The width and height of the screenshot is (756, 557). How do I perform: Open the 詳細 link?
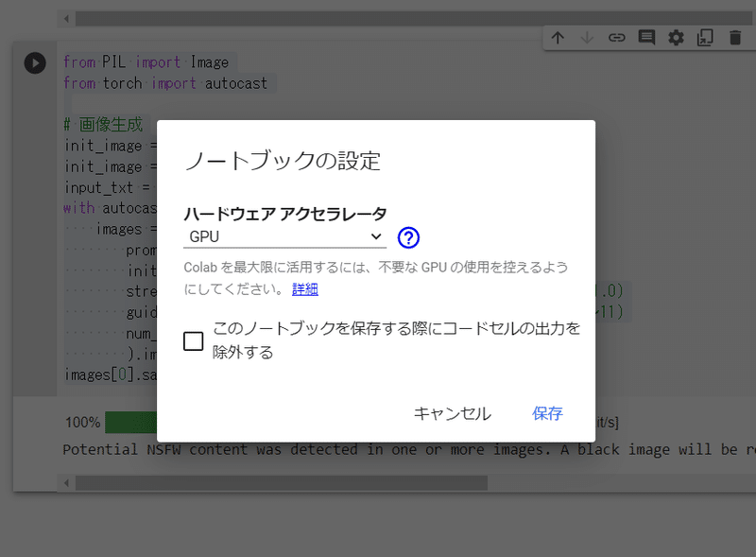pyautogui.click(x=304, y=289)
